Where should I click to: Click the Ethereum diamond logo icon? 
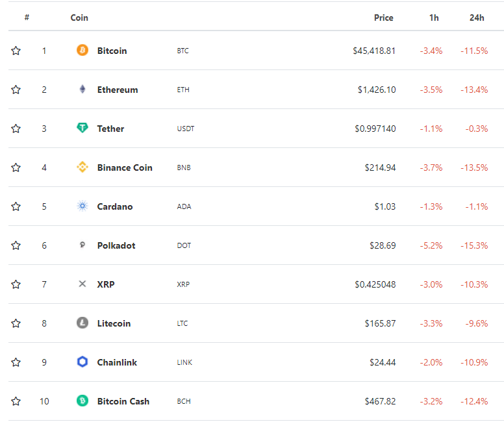point(82,89)
